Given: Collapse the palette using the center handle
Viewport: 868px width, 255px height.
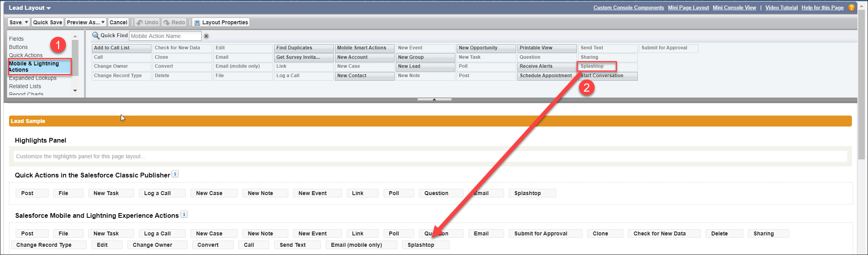Looking at the screenshot, I should 434,99.
